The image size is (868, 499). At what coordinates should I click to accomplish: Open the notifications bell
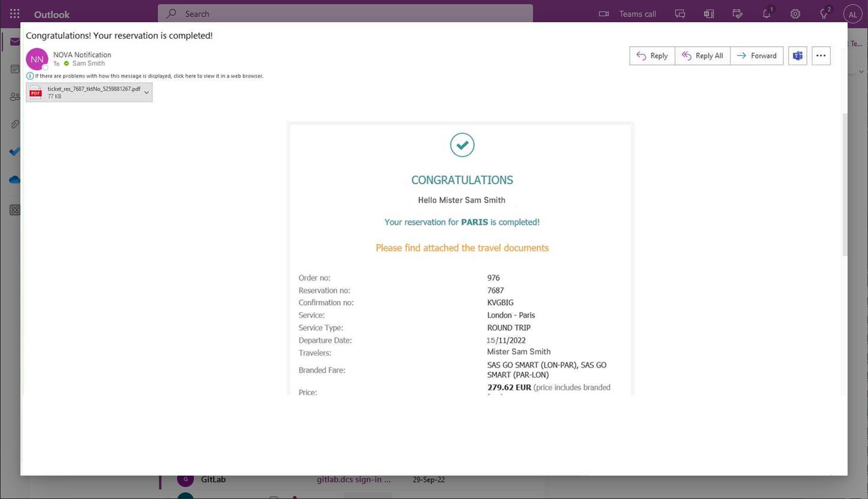pyautogui.click(x=767, y=14)
